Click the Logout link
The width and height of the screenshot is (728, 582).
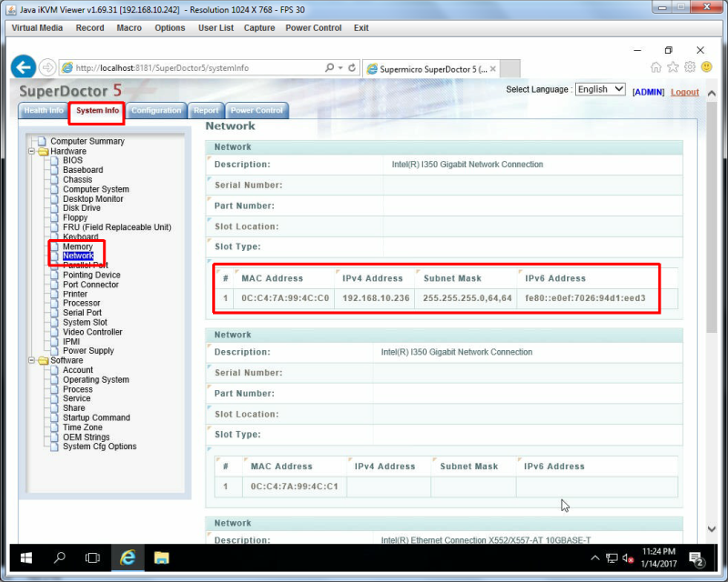pos(684,92)
